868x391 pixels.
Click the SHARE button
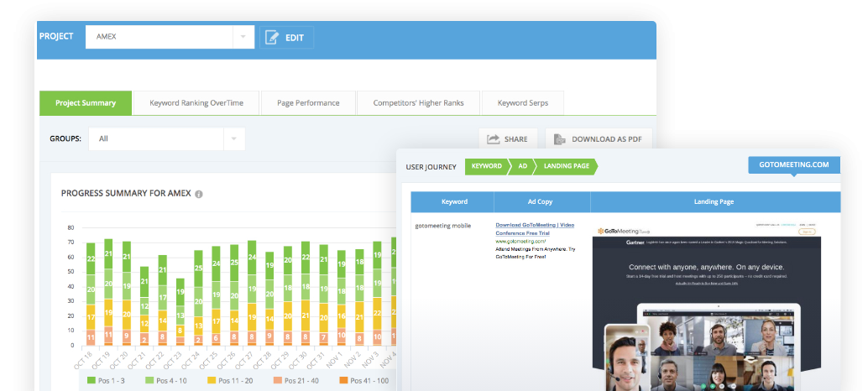coord(508,139)
